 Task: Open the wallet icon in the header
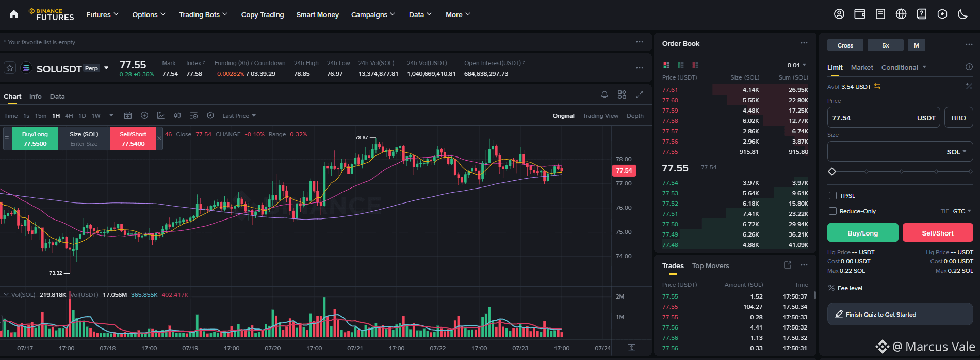coord(860,14)
